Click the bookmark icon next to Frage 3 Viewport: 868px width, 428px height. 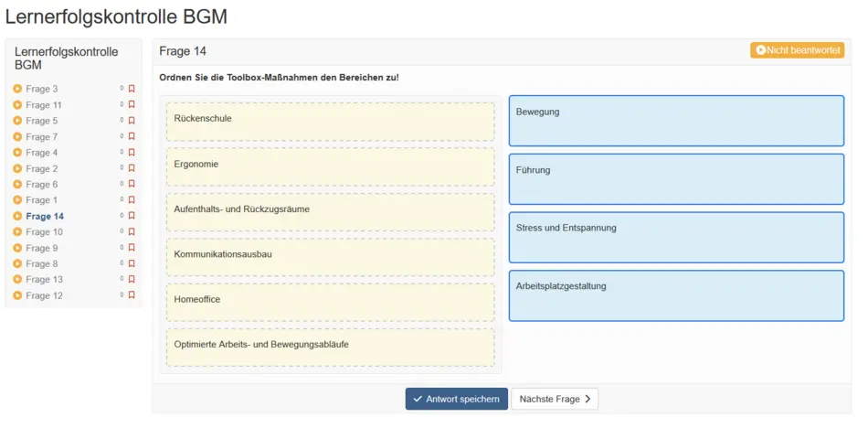coord(132,89)
